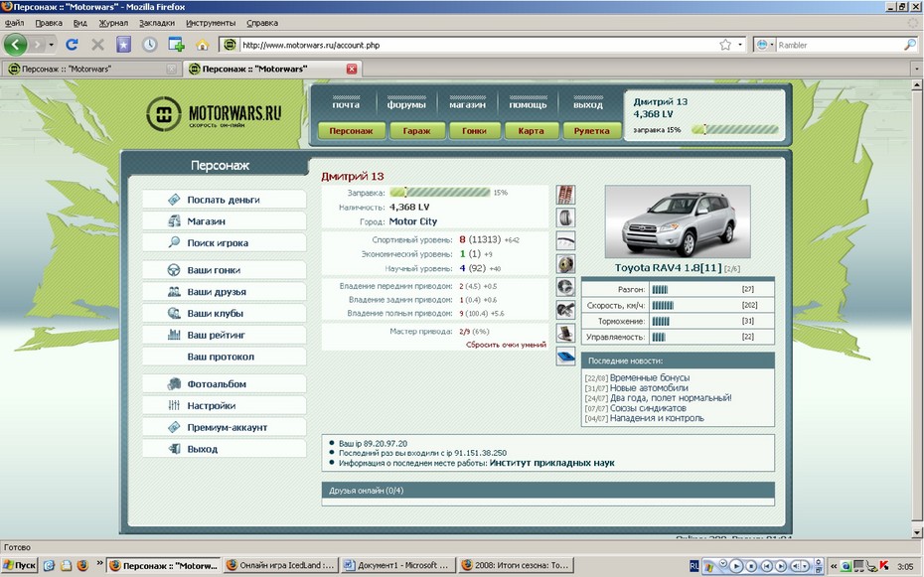Image resolution: width=924 pixels, height=577 pixels.
Task: Open the shock absorber car part icon
Action: point(565,195)
